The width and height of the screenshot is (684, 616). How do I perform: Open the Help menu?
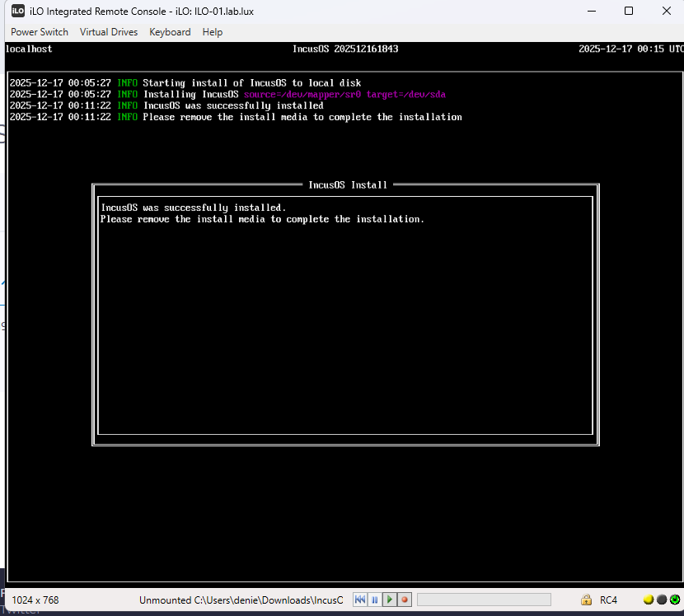coord(213,32)
